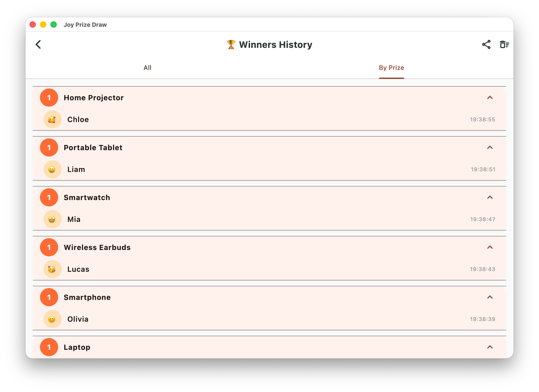This screenshot has width=539, height=392.
Task: Collapse the Smartphone prize section
Action: click(490, 297)
